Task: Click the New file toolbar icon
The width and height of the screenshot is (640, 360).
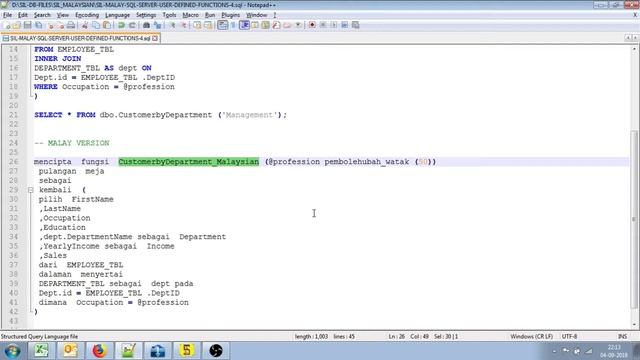Action: [7, 25]
